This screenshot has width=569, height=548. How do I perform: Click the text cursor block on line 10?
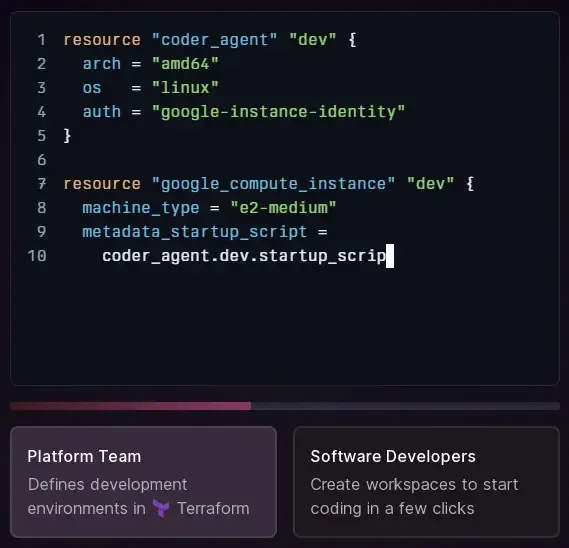[390, 256]
